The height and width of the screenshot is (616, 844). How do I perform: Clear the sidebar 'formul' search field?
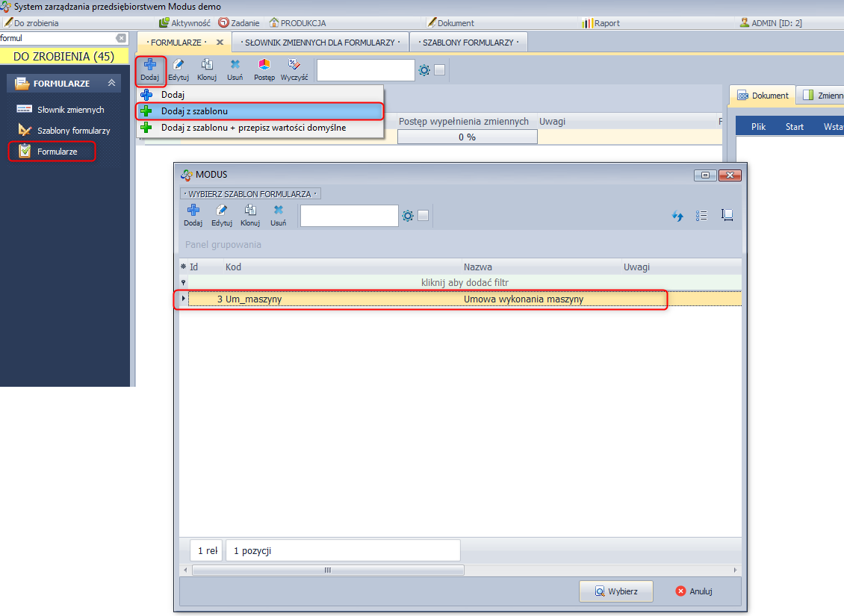(x=122, y=38)
